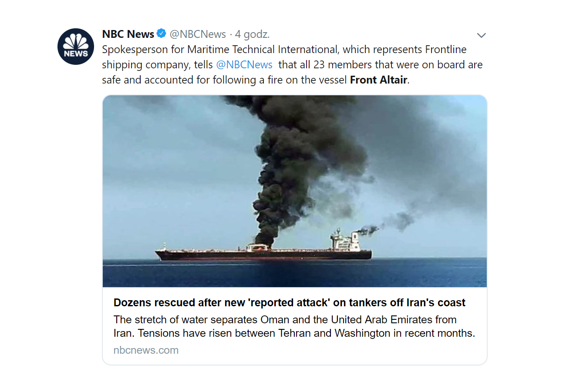Click the bold "Front Altair" text
The image size is (583, 392).
(378, 80)
